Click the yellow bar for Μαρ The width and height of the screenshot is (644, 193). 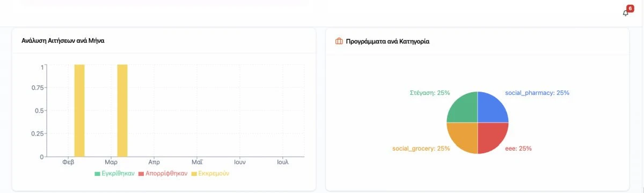[x=122, y=110]
